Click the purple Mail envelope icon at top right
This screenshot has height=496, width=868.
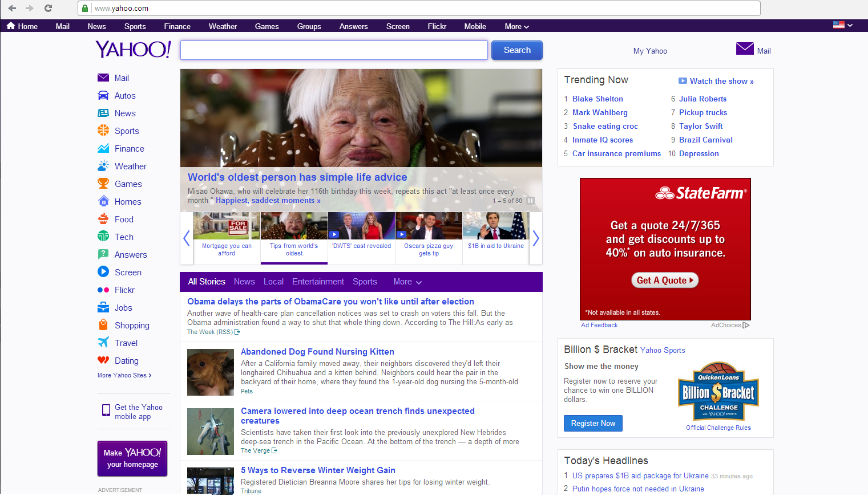pos(745,49)
